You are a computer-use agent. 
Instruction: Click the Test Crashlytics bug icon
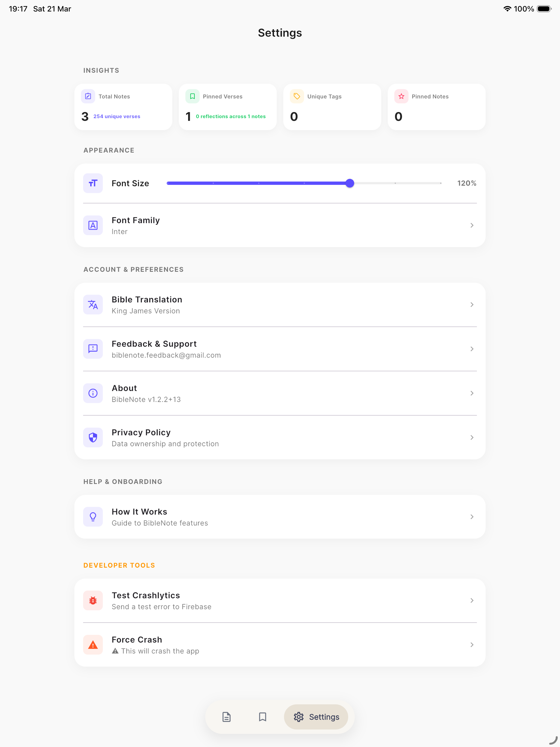(93, 600)
